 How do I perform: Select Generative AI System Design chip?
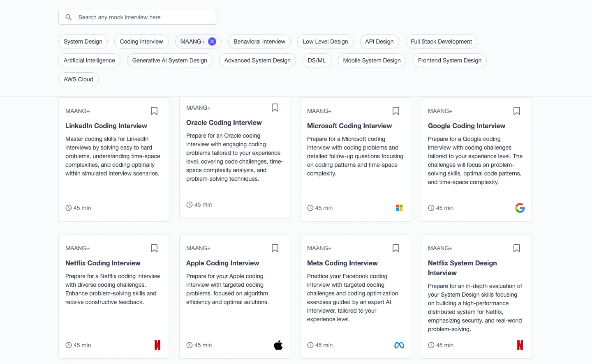(170, 60)
